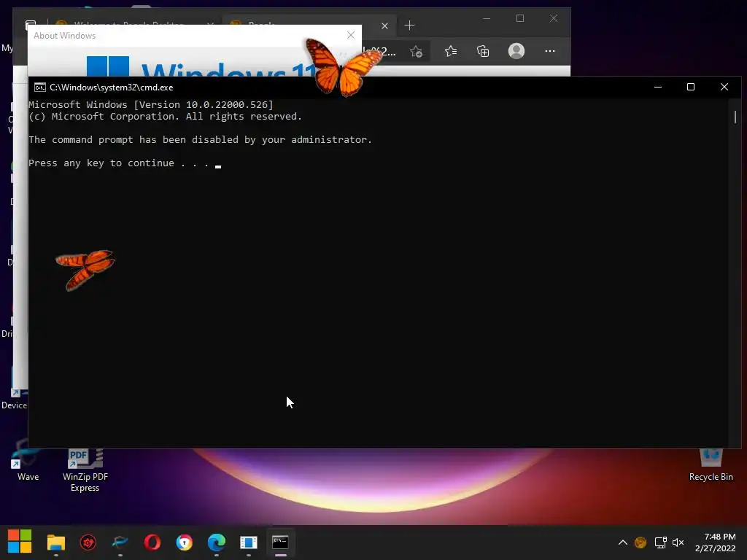Open Collections in Edge toolbar
This screenshot has width=747, height=560.
(483, 51)
